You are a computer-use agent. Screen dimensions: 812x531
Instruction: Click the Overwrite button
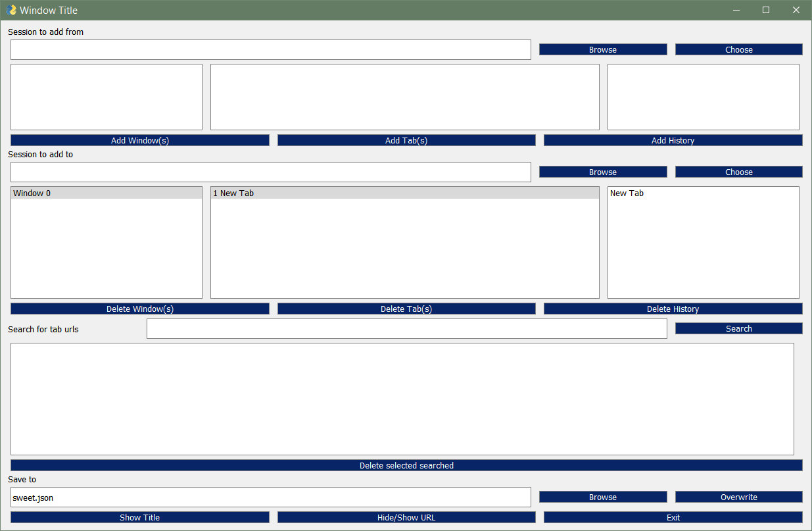pos(738,496)
